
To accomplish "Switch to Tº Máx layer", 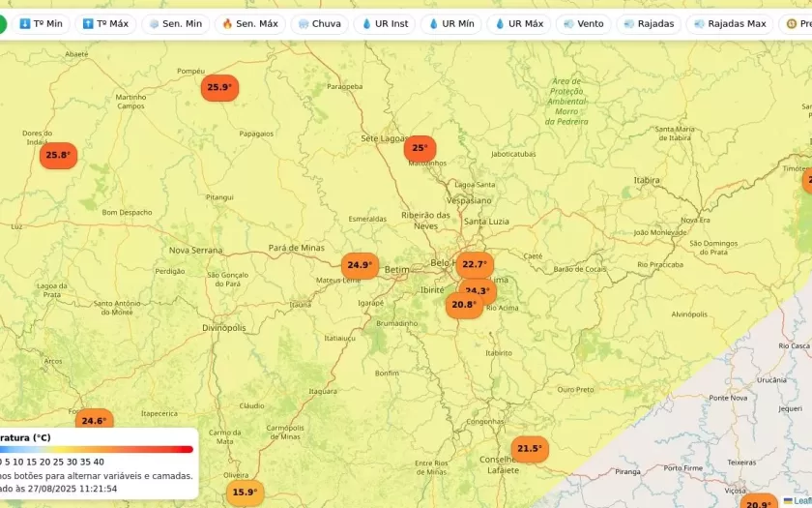I will pos(105,24).
